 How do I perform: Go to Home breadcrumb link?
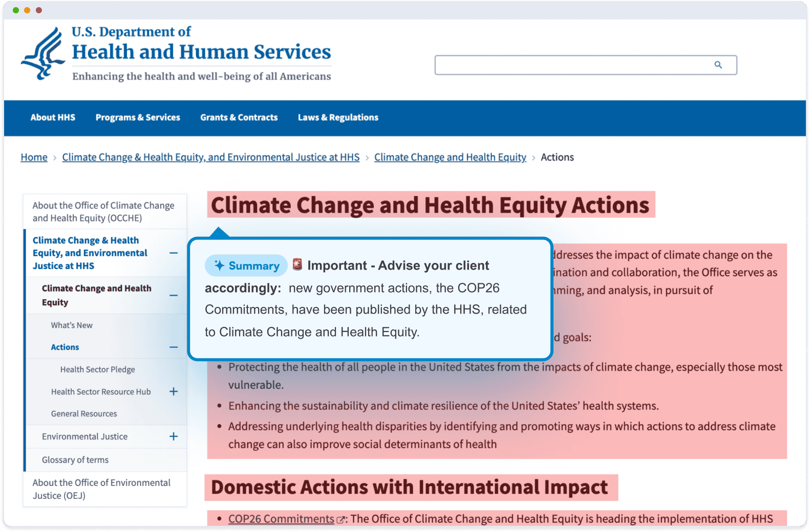pos(34,157)
